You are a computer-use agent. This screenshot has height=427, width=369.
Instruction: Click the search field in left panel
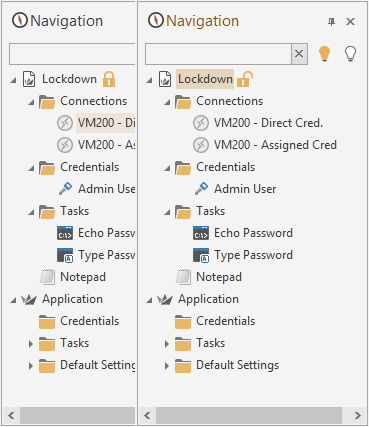[x=72, y=54]
